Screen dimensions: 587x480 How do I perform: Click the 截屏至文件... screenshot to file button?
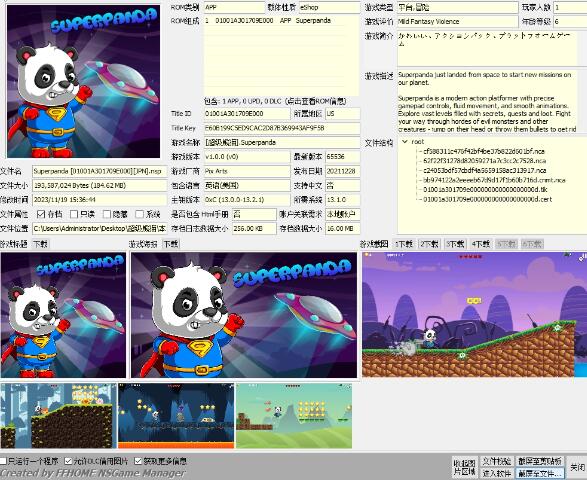click(539, 473)
